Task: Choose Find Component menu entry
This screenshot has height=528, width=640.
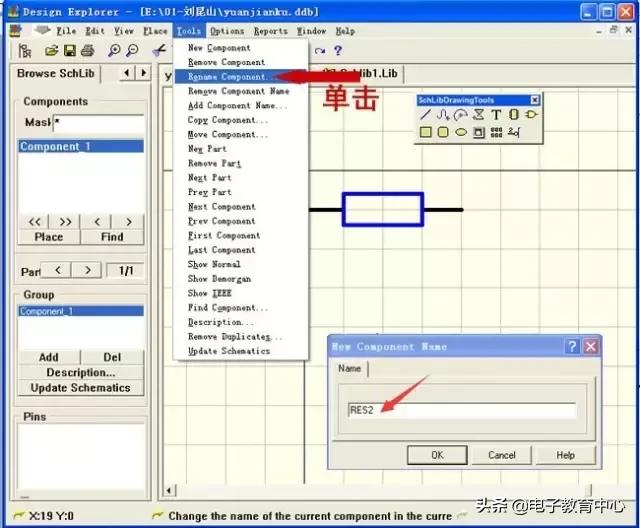Action: [x=241, y=308]
